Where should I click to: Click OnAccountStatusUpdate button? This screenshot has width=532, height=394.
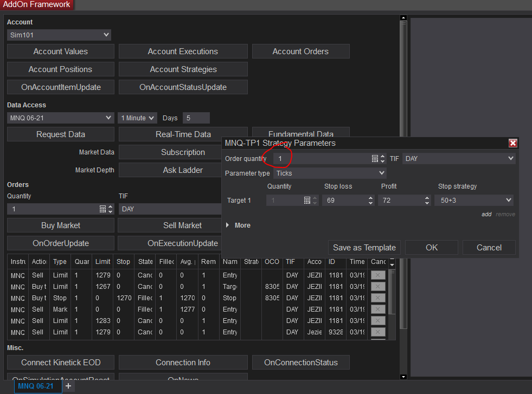tap(183, 87)
